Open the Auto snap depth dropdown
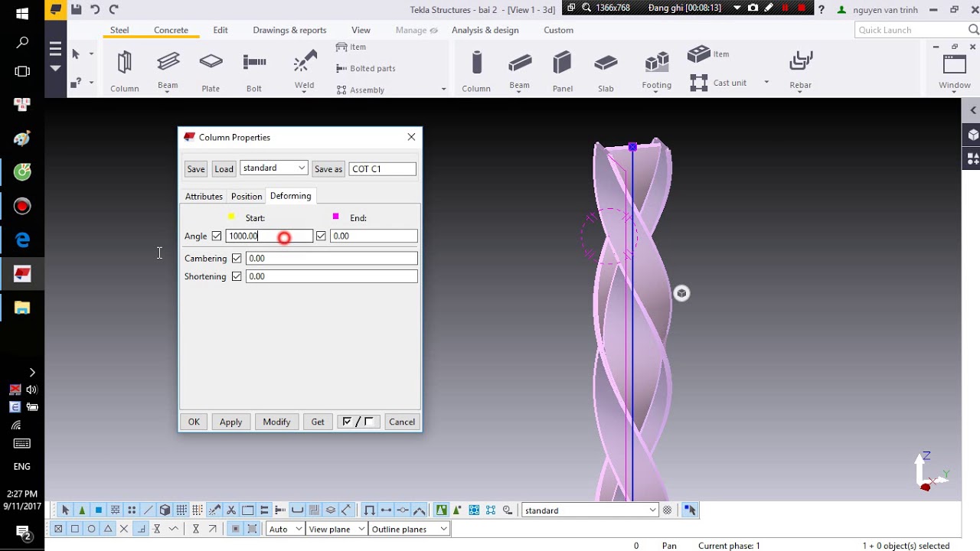The height and width of the screenshot is (551, 980). pos(285,529)
